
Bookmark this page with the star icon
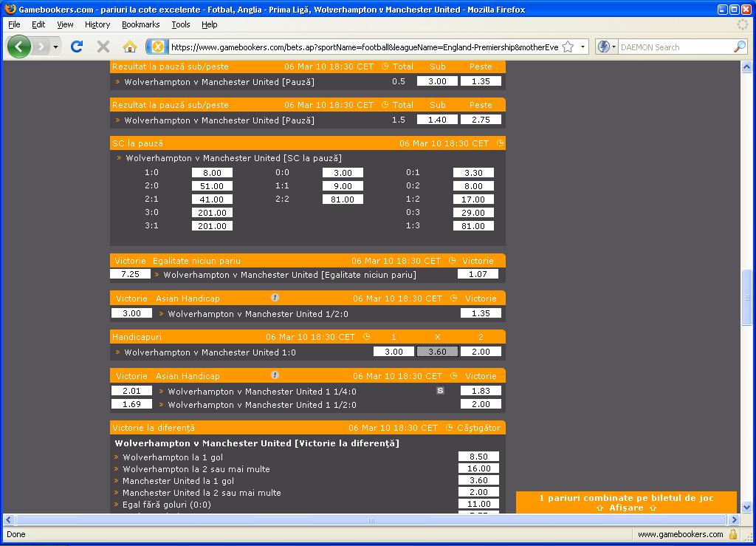click(568, 47)
